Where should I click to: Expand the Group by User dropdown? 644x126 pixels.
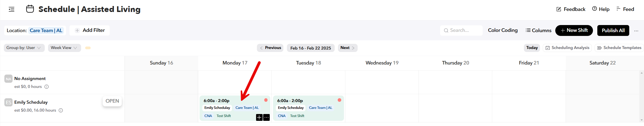tap(24, 48)
